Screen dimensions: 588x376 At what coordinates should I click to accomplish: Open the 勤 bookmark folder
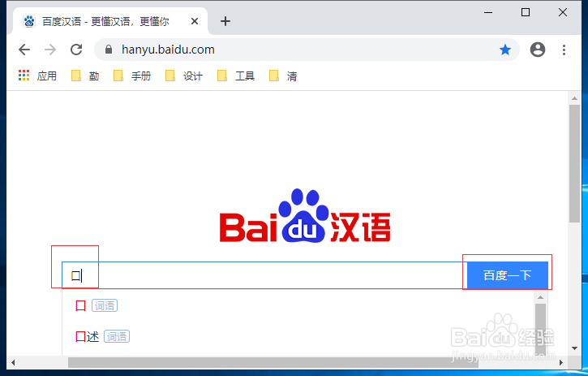coord(85,76)
